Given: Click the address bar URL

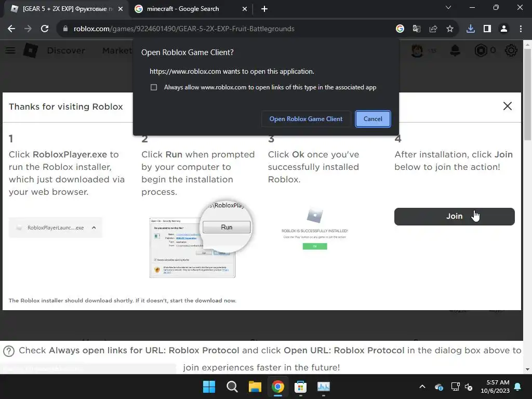Looking at the screenshot, I should pyautogui.click(x=184, y=29).
